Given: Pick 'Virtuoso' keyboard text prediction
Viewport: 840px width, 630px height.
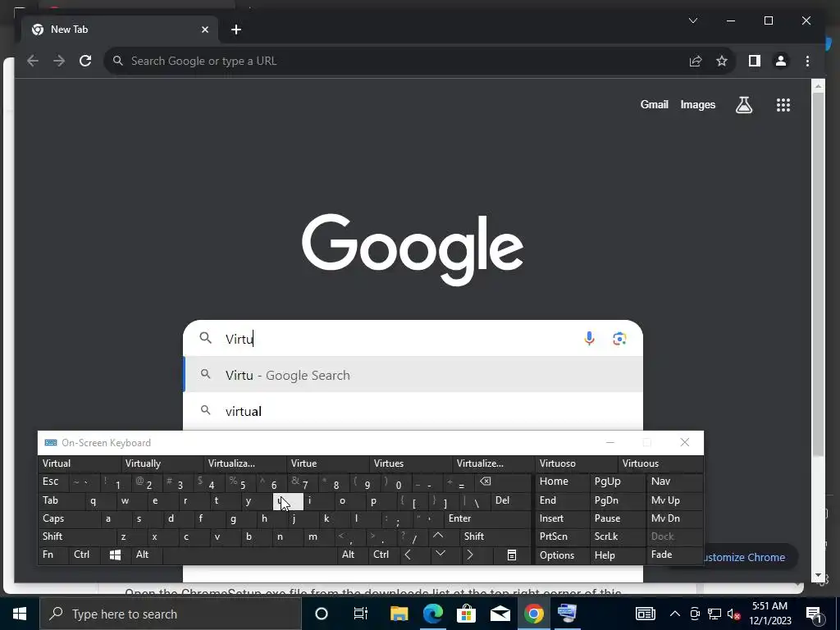Looking at the screenshot, I should coord(577,463).
